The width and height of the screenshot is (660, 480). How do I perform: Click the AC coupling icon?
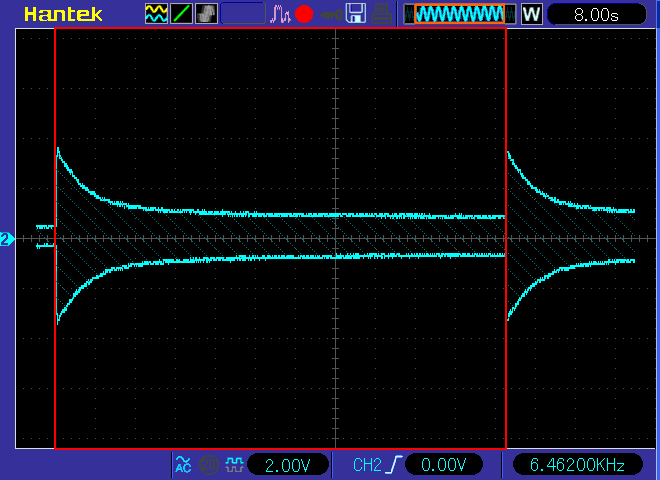pos(183,464)
